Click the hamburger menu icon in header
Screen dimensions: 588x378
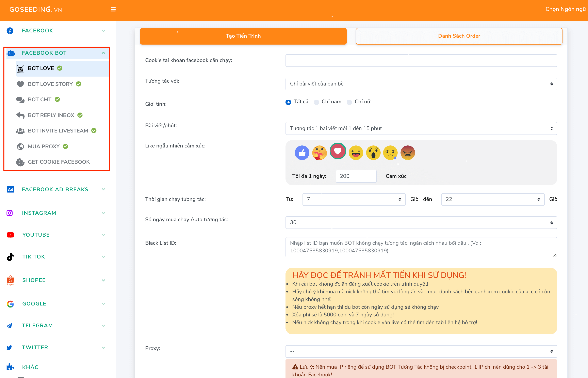tap(113, 9)
